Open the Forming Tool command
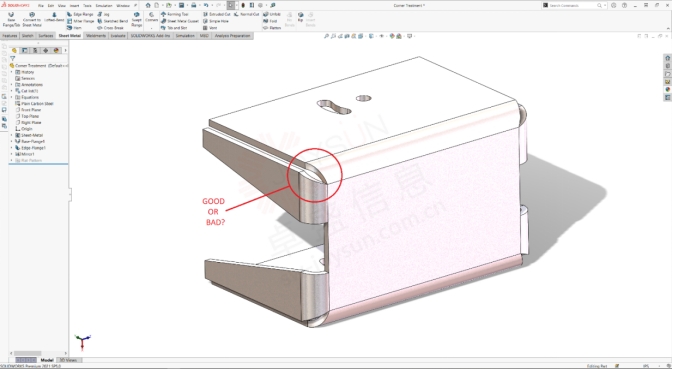This screenshot has width=673, height=369. coord(174,14)
